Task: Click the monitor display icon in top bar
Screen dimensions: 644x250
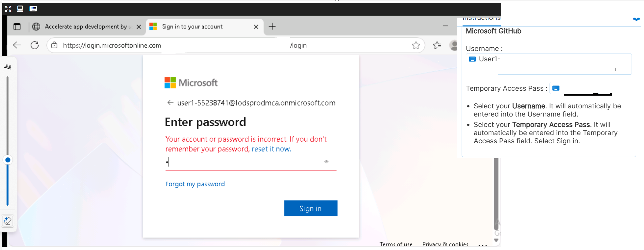Action: [20, 9]
